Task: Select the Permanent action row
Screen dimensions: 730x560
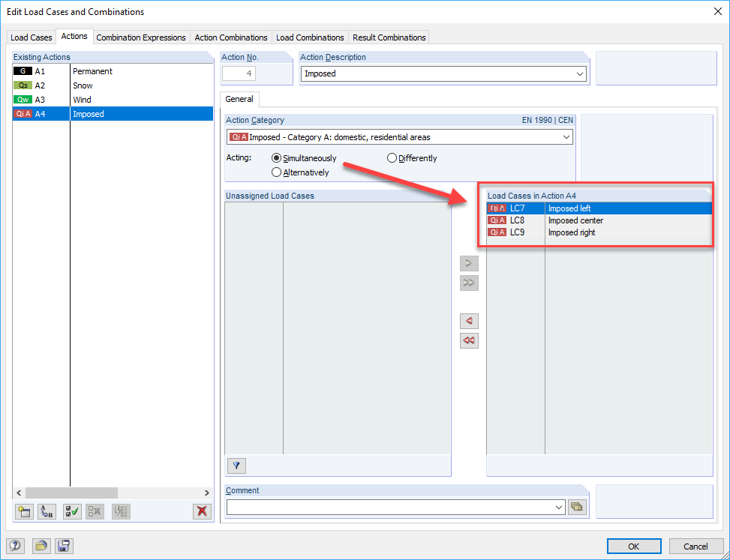Action: 113,71
